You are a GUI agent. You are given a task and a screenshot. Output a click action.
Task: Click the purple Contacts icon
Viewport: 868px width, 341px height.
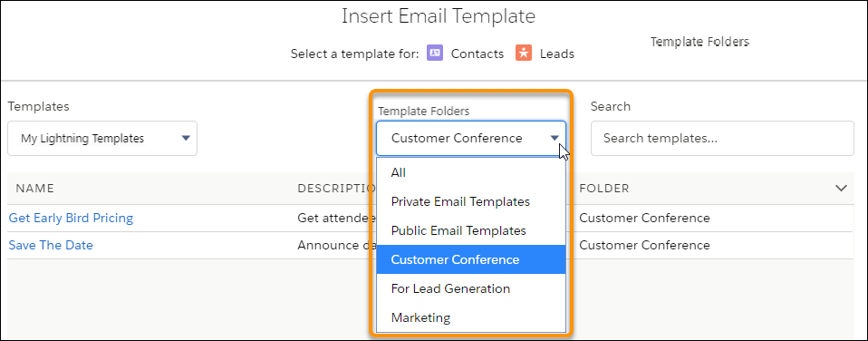pos(435,54)
